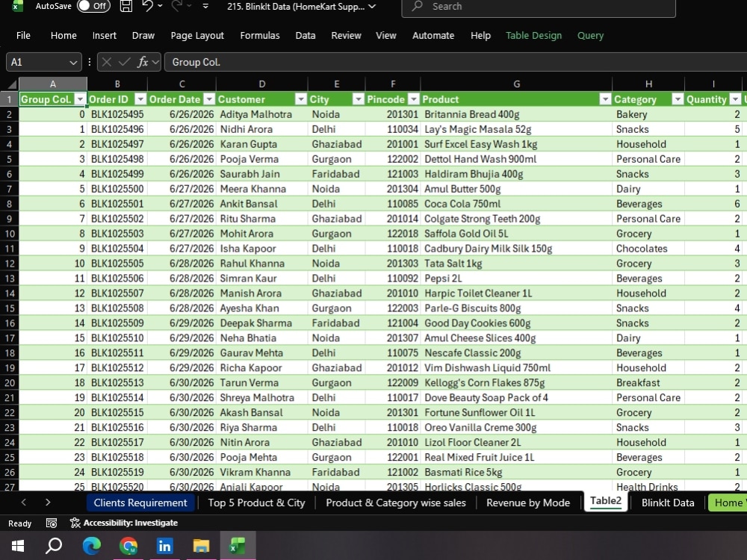Click the Save floppy disk icon
Viewport: 747px width, 560px height.
pyautogui.click(x=125, y=6)
